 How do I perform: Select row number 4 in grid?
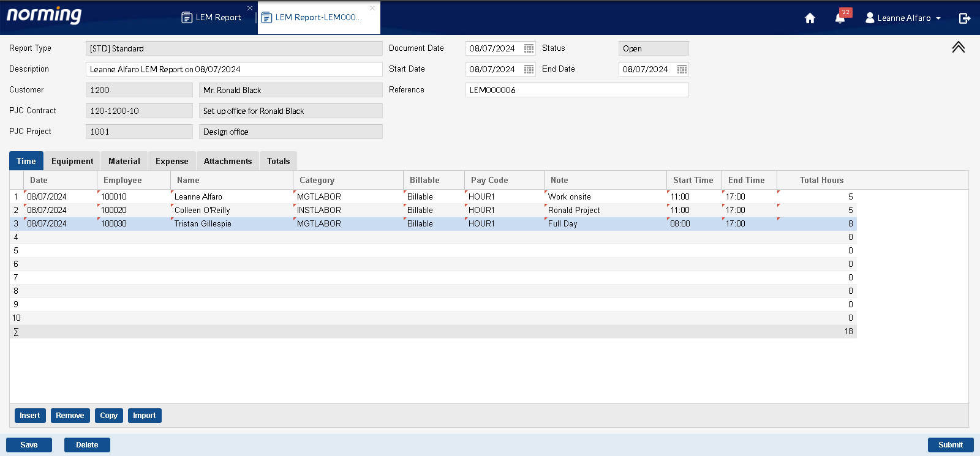tap(16, 237)
